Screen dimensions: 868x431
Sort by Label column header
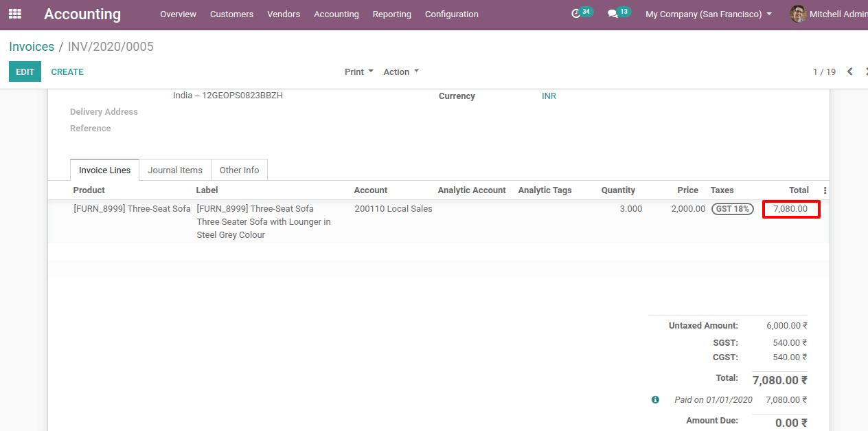pos(207,190)
